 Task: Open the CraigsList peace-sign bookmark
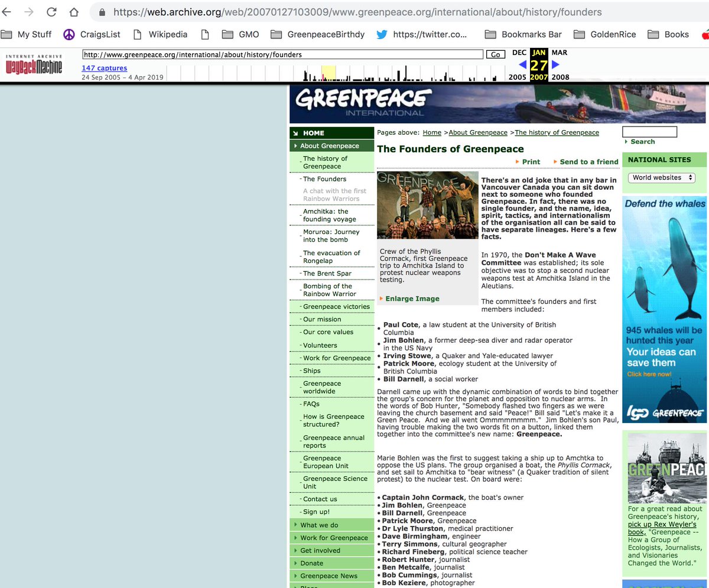(92, 34)
